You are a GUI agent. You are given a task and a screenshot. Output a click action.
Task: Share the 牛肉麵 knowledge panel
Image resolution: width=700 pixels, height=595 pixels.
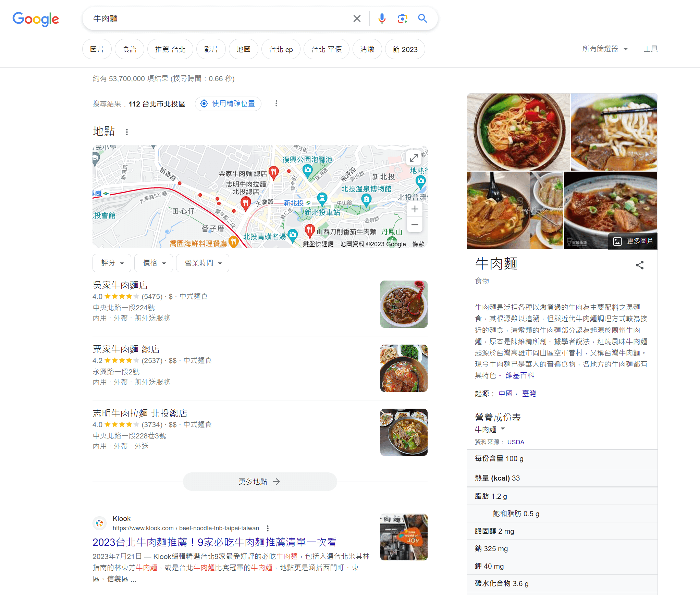pyautogui.click(x=639, y=265)
